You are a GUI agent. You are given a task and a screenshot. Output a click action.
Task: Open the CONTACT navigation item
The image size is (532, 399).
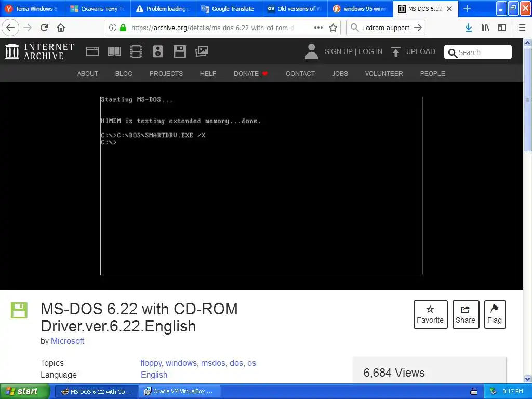click(x=300, y=74)
